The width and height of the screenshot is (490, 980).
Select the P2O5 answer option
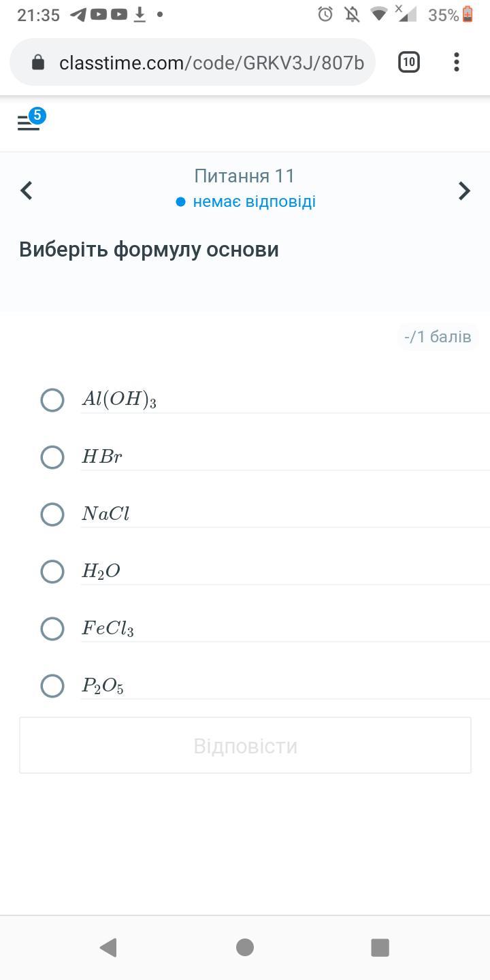pos(52,685)
